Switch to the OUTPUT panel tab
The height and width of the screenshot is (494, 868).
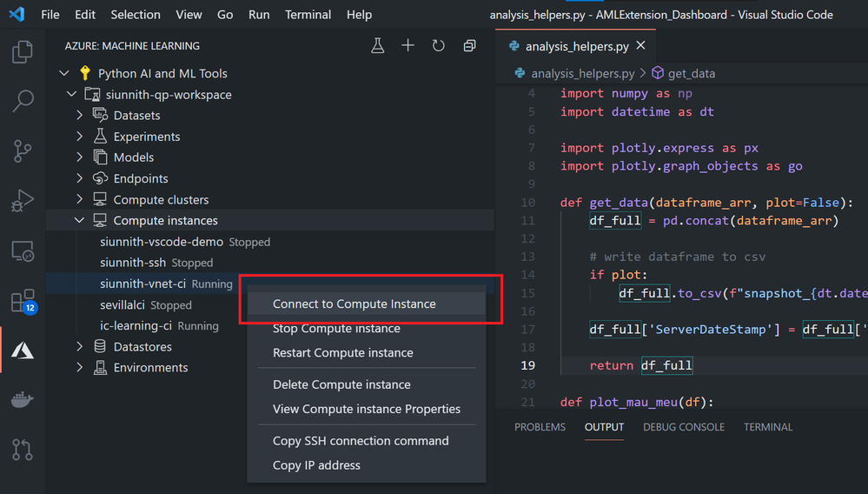[604, 427]
